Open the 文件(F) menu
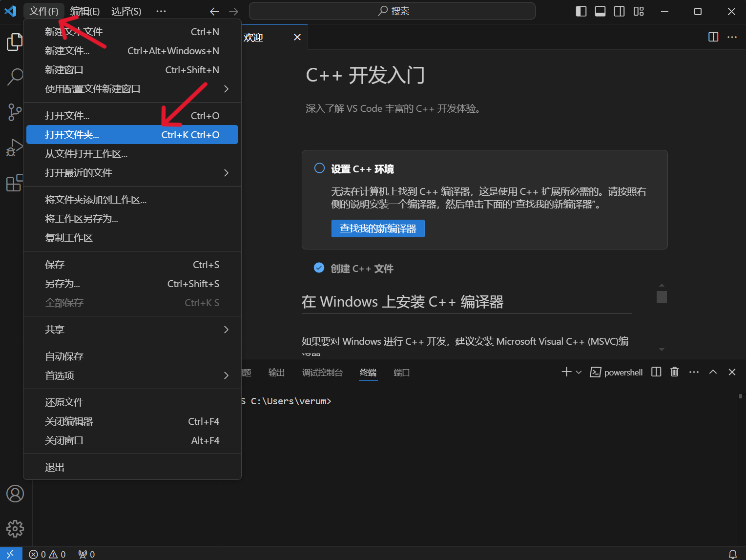The width and height of the screenshot is (746, 560). click(43, 11)
